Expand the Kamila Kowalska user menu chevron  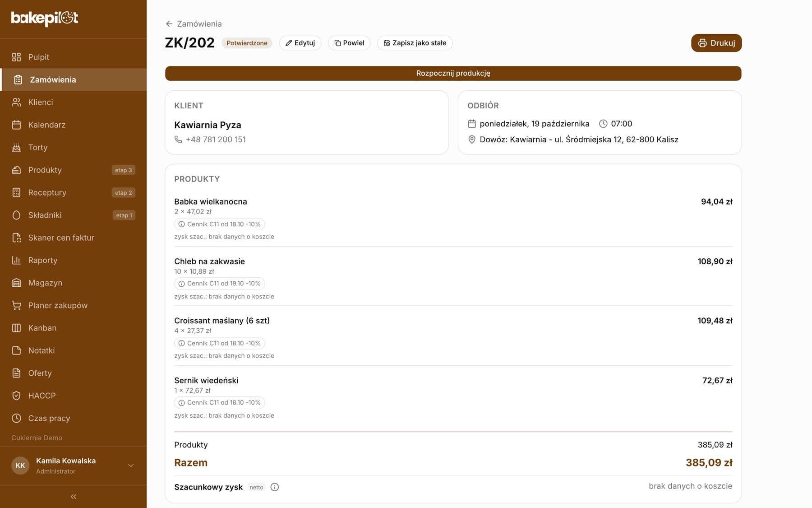(131, 466)
